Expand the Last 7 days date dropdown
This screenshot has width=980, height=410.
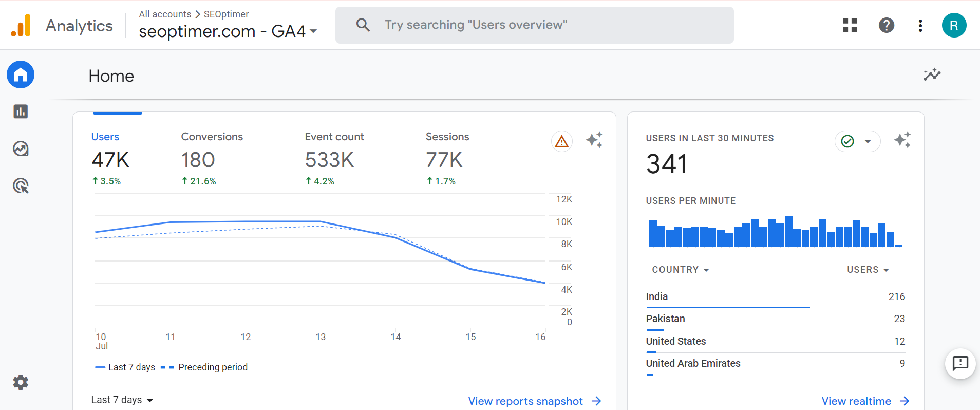[x=122, y=400]
